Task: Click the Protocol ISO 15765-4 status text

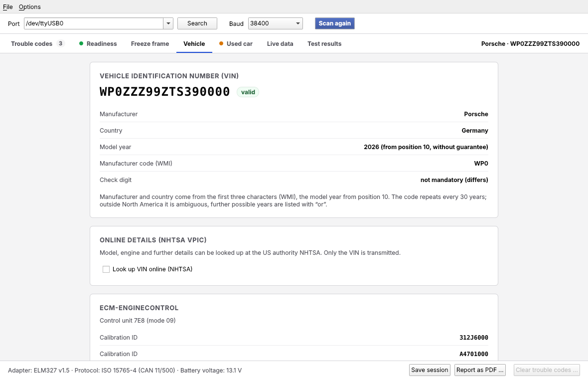Action: [125, 371]
